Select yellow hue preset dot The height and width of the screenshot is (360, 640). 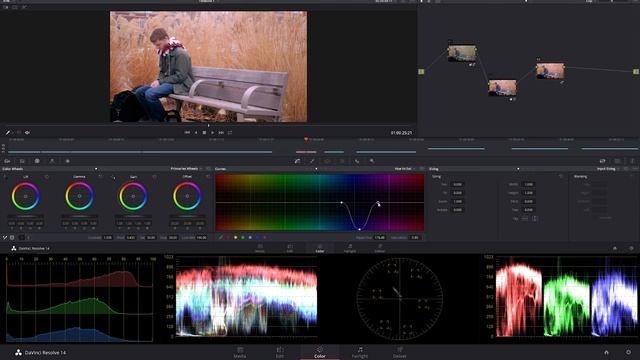[236, 237]
